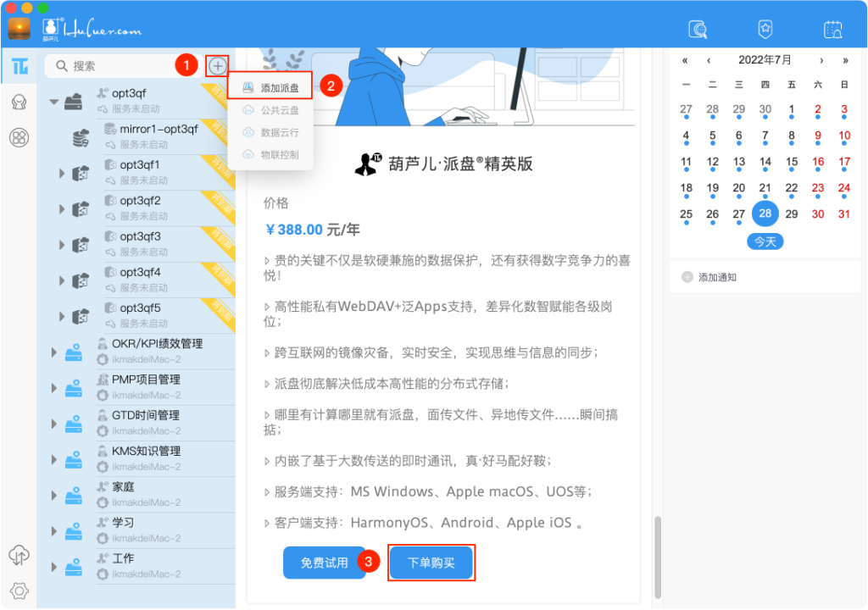Expand the 工作 tree node
Screen dimensions: 868x610
click(53, 567)
